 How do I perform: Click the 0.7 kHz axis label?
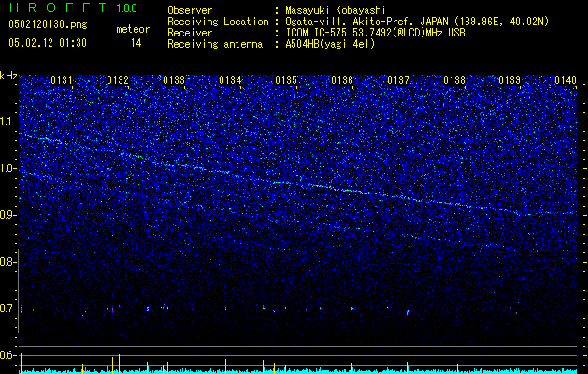click(x=7, y=309)
